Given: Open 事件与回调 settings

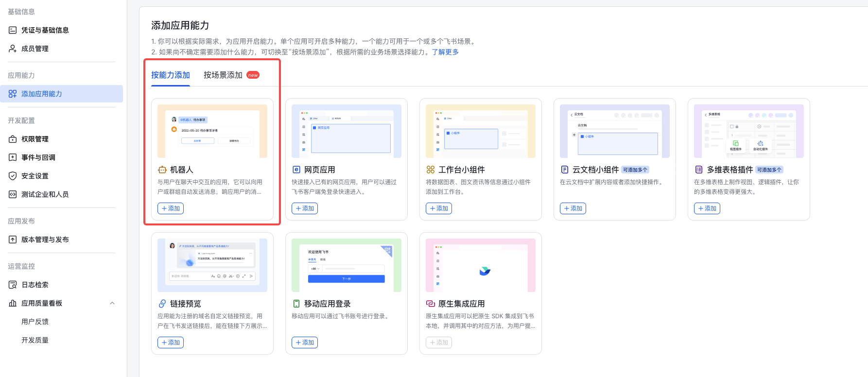Looking at the screenshot, I should point(38,157).
